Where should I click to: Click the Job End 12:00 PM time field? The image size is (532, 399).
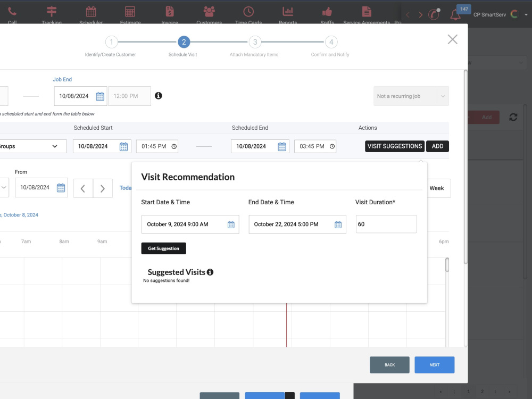pos(129,96)
